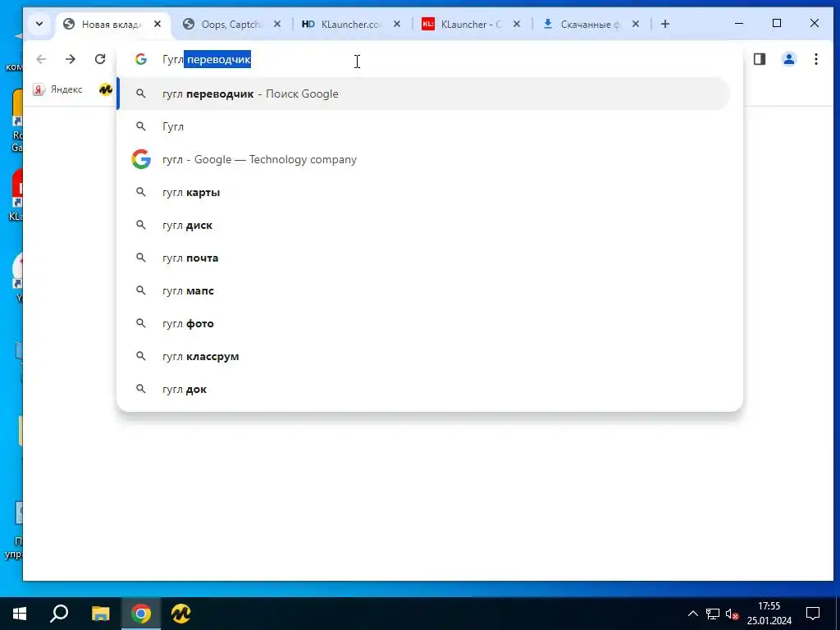Open the Windows Start menu
This screenshot has width=840, height=630.
(x=20, y=614)
